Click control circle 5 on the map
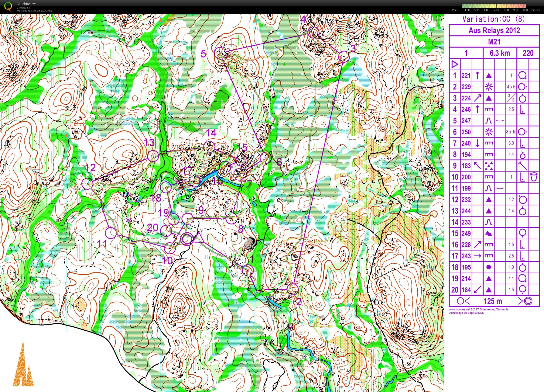This screenshot has height=392, width=544. tap(219, 53)
